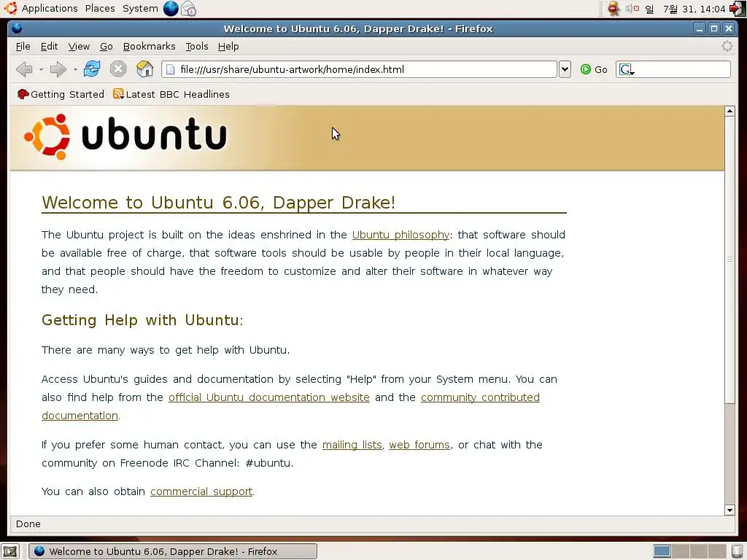Click scrollbar up arrow
Screen dimensions: 747x560
tap(729, 111)
